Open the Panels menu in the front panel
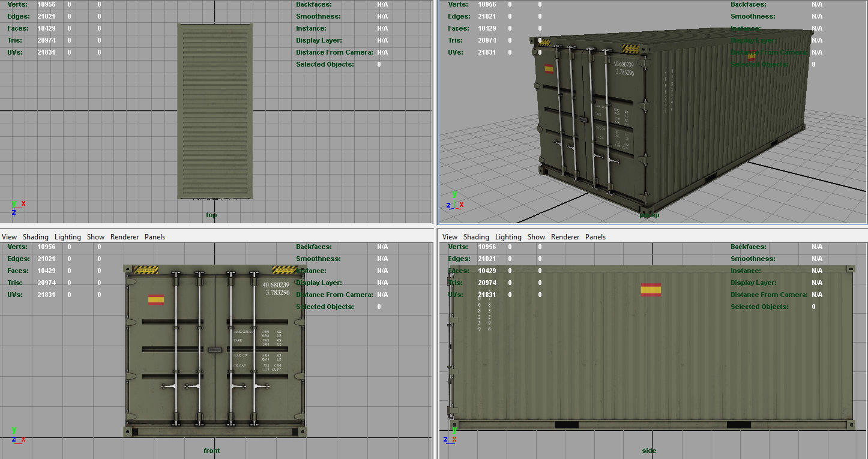Screen dimensions: 868x459 pos(155,237)
